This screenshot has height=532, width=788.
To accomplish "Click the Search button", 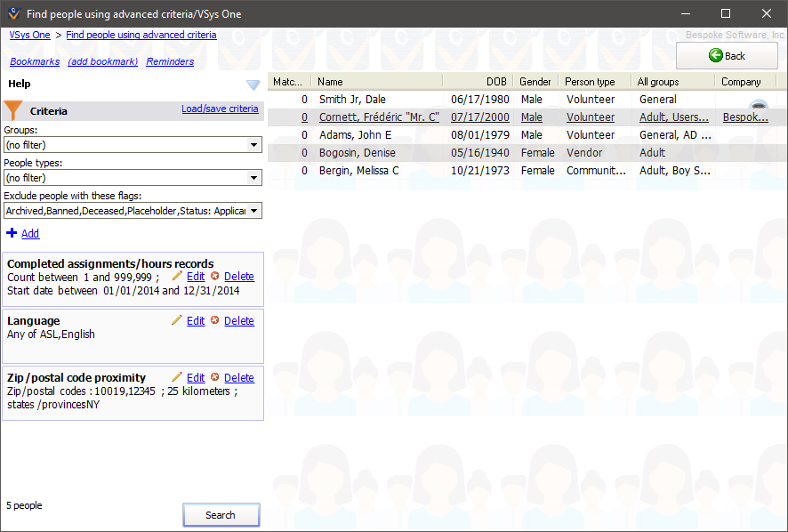I will click(221, 514).
